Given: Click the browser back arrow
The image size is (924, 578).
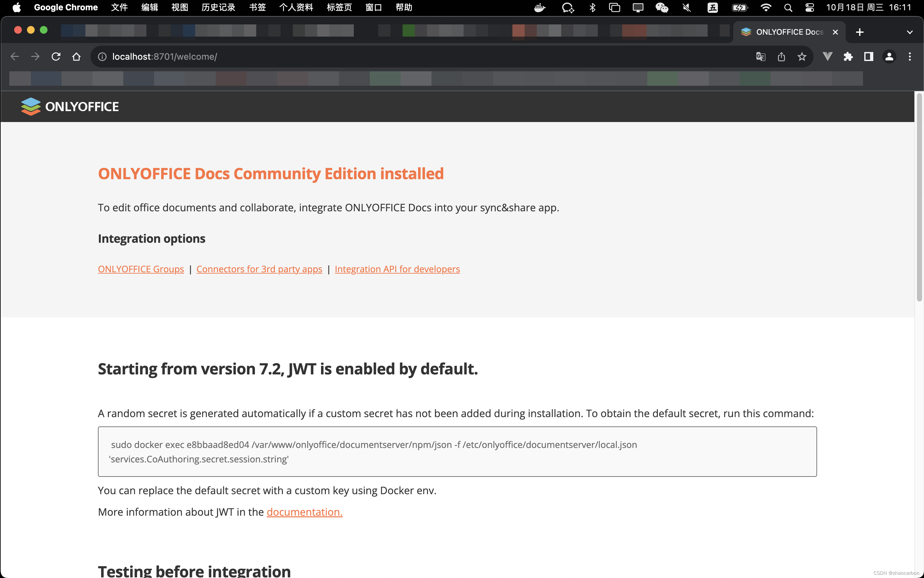Looking at the screenshot, I should (14, 57).
